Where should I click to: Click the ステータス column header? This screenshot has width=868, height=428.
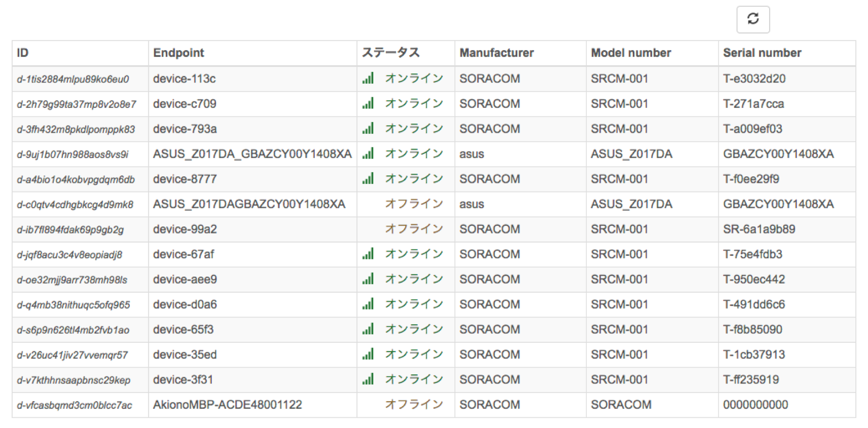pyautogui.click(x=406, y=53)
